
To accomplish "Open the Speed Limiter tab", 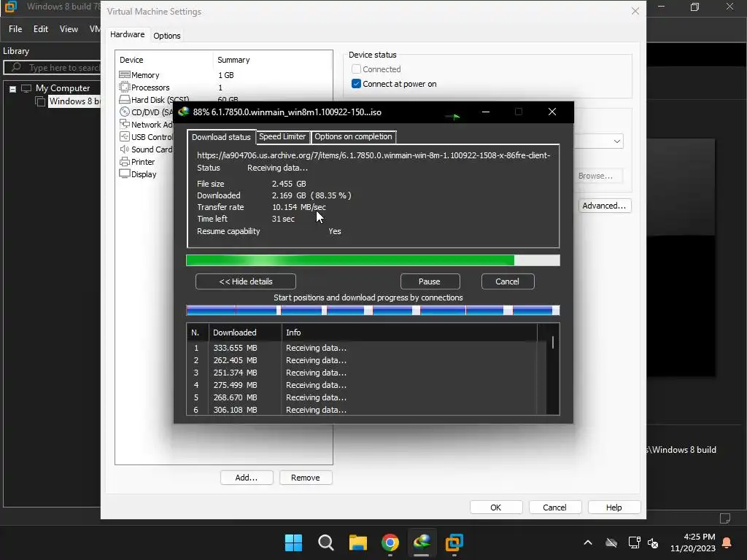I will coord(282,136).
